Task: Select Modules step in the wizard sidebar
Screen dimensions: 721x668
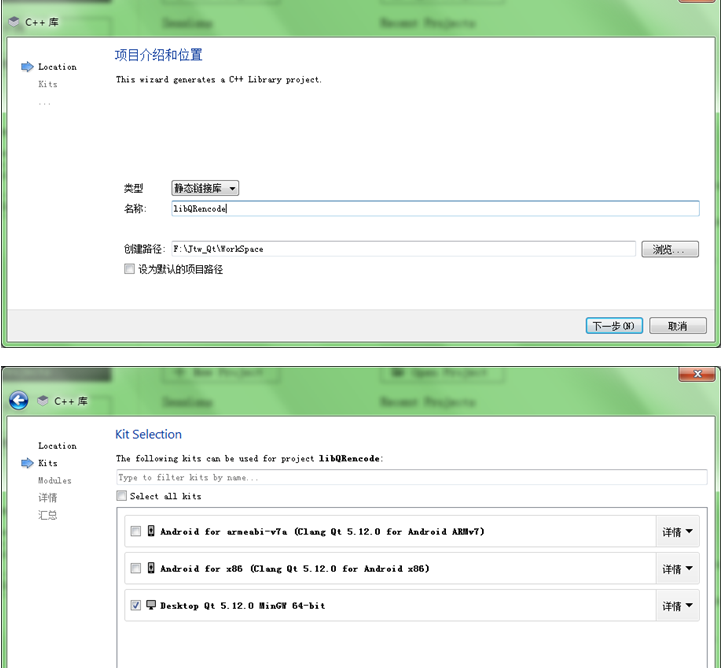Action: (55, 480)
